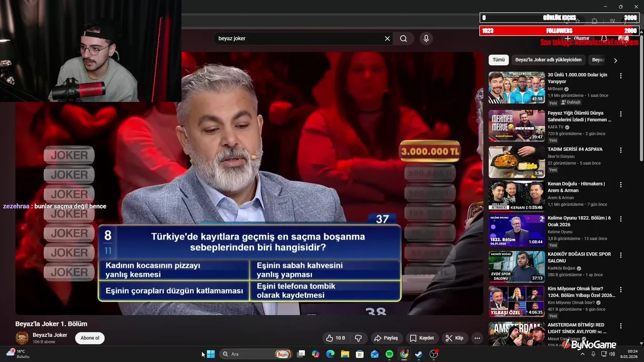The height and width of the screenshot is (362, 644).
Task: Open options menu for 'KADIKÖY BOĞASI EVDE SPOR'
Action: click(x=621, y=255)
